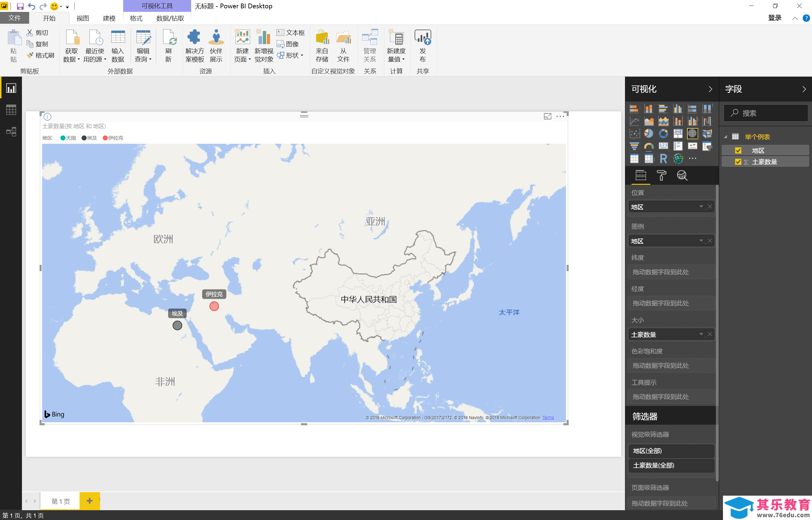Click the 伊拉克 red bubble on the map

[214, 306]
